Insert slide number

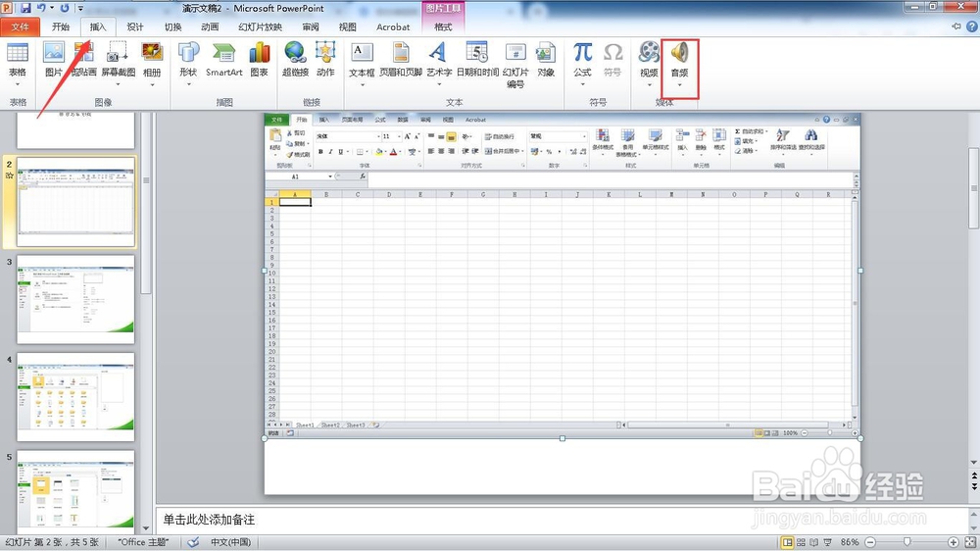click(x=515, y=65)
